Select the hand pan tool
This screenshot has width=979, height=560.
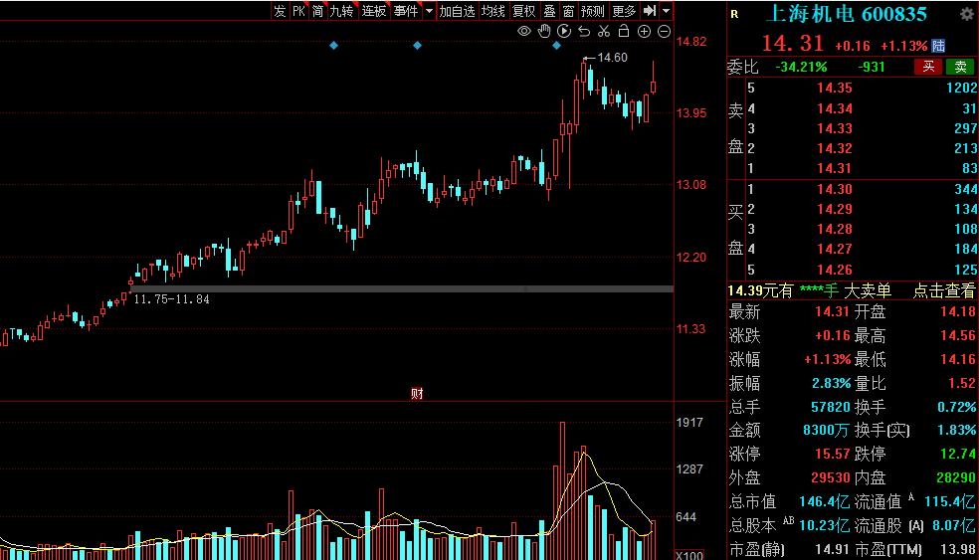tap(544, 31)
